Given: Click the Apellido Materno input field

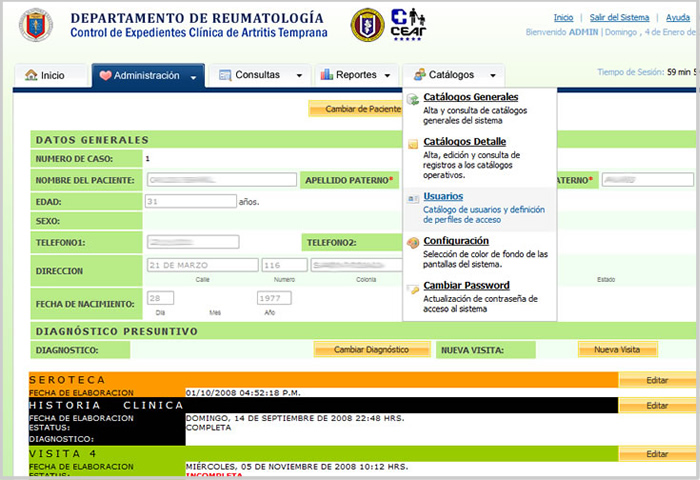Looking at the screenshot, I should coord(648,179).
